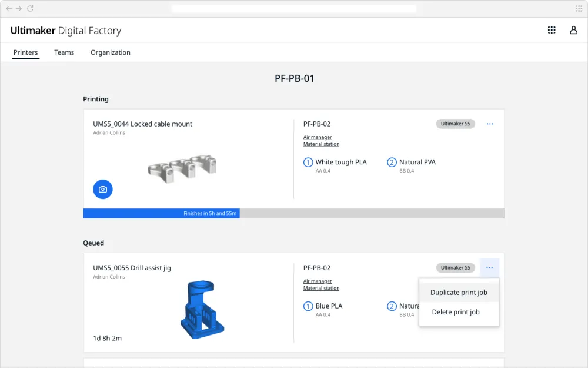This screenshot has width=588, height=368.
Task: Click extruder 2 icon for Natural PVA
Action: (x=392, y=163)
